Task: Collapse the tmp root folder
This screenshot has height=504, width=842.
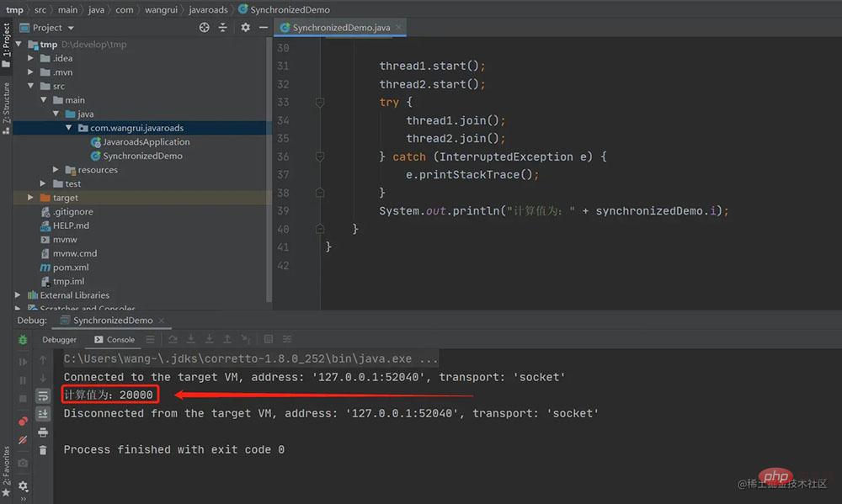Action: pos(19,44)
